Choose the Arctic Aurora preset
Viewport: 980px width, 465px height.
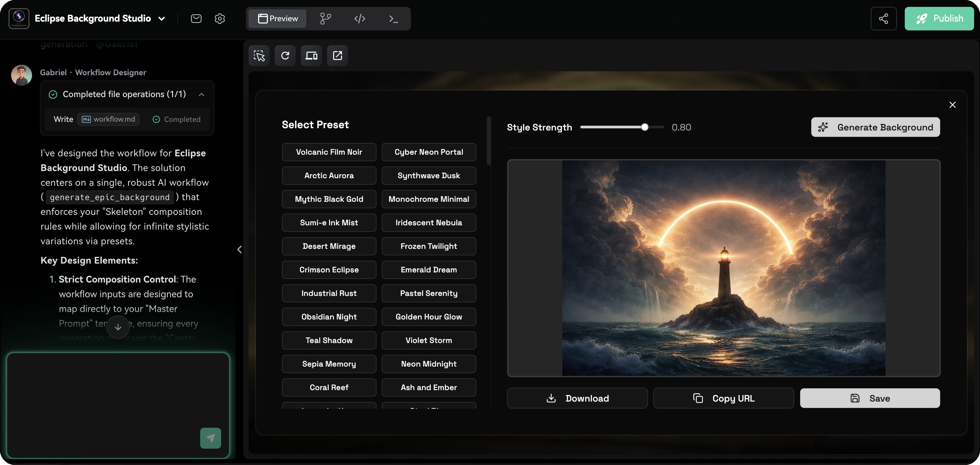click(329, 175)
